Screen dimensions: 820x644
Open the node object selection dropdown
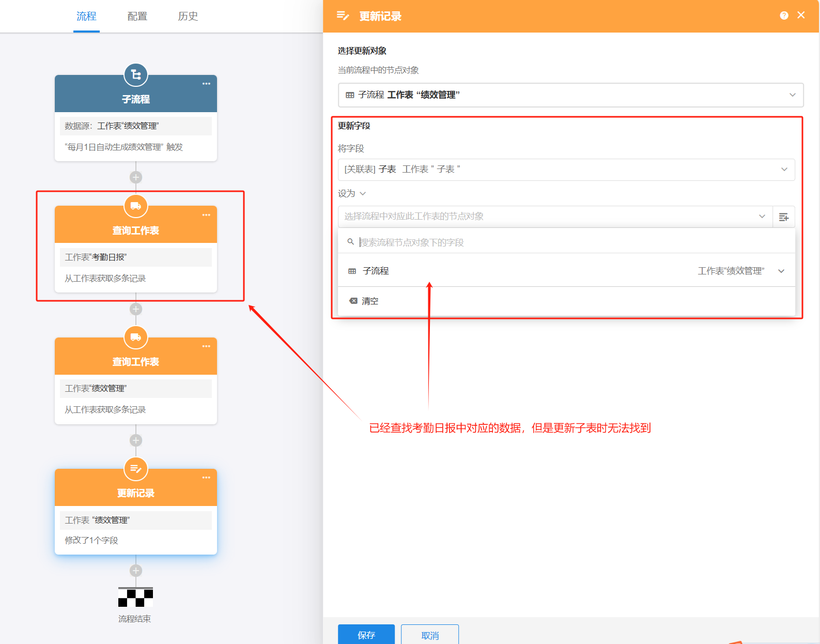tap(555, 217)
